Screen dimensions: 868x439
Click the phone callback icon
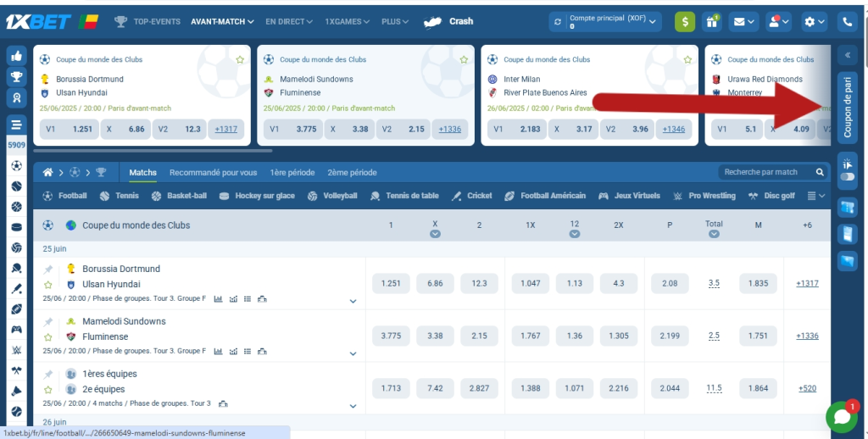click(847, 21)
